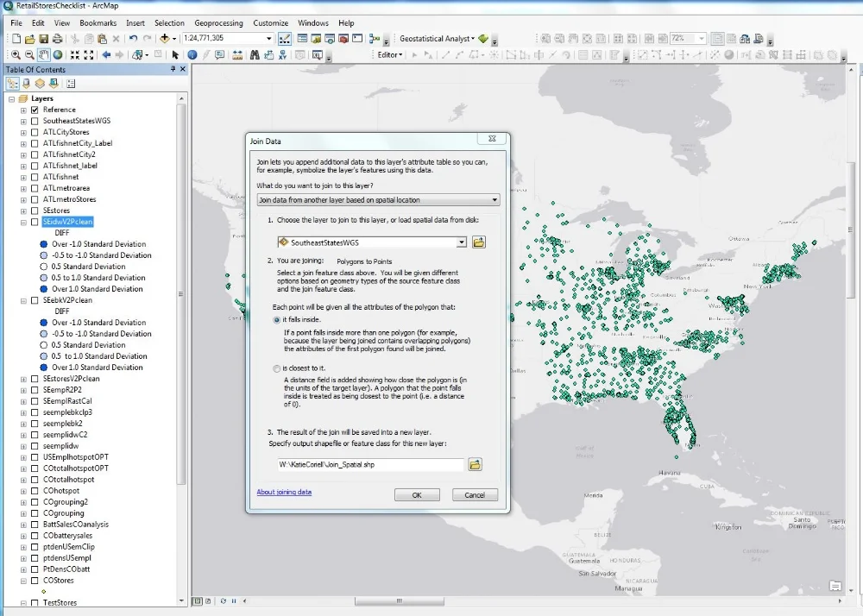Viewport: 863px width, 616px height.
Task: Open the Customize menu
Action: pyautogui.click(x=271, y=23)
